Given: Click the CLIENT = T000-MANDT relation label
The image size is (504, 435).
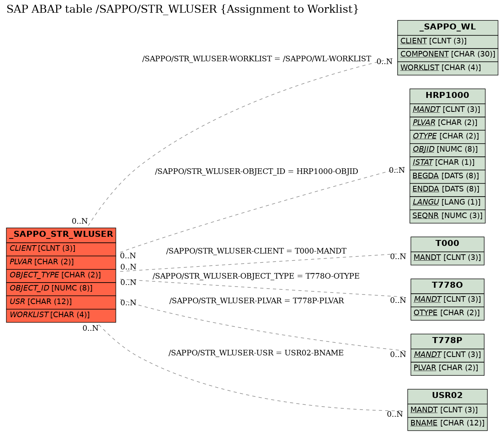Looking at the screenshot, I should [256, 251].
